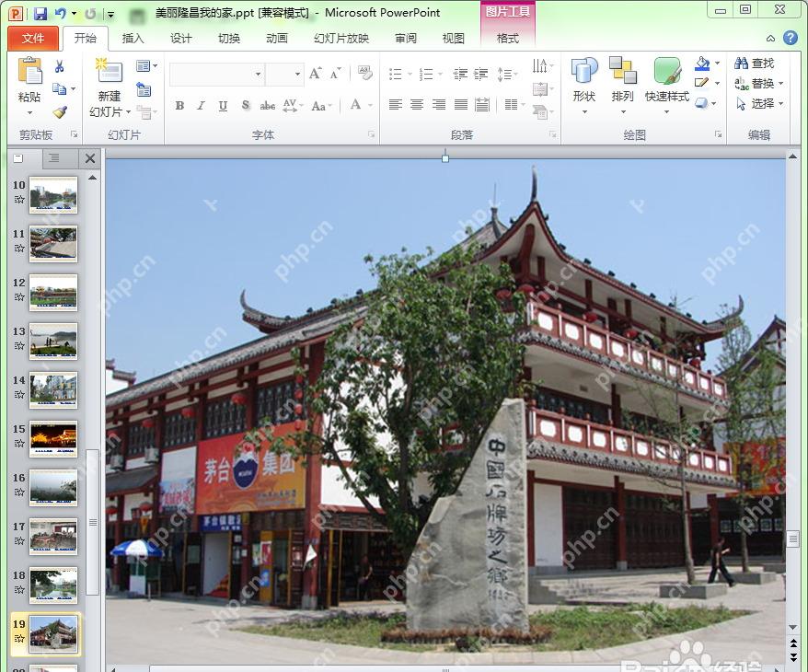Open the Clipboard pane launcher
808x672 pixels.
point(75,134)
